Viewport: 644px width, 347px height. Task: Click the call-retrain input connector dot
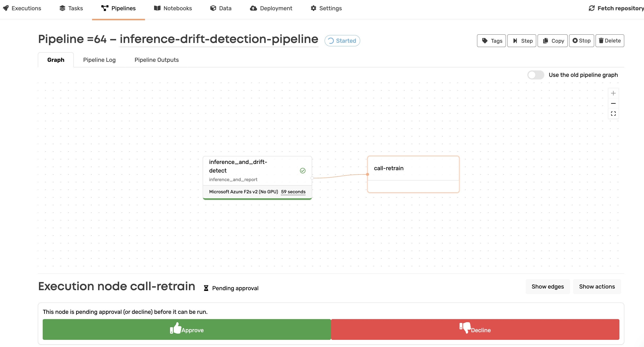(367, 174)
